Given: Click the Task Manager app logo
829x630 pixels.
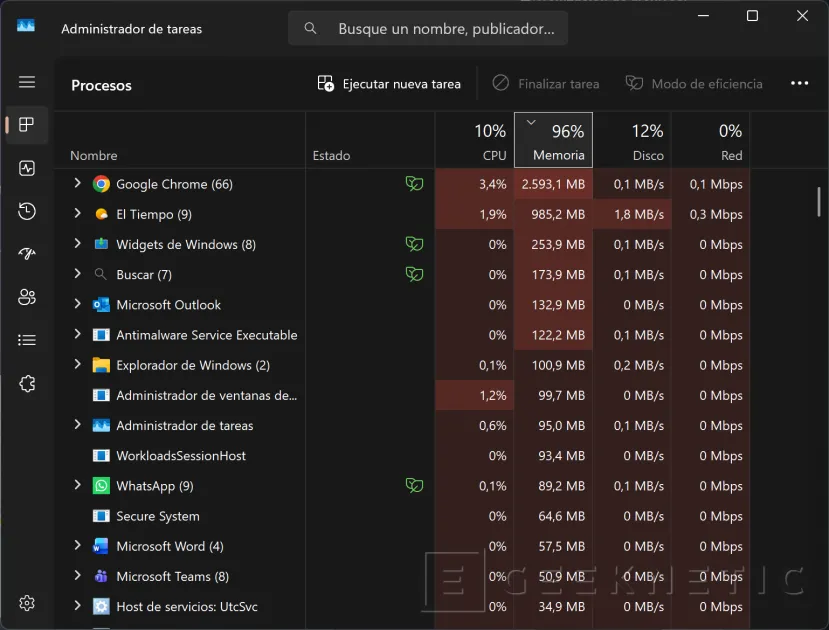Looking at the screenshot, I should point(26,25).
